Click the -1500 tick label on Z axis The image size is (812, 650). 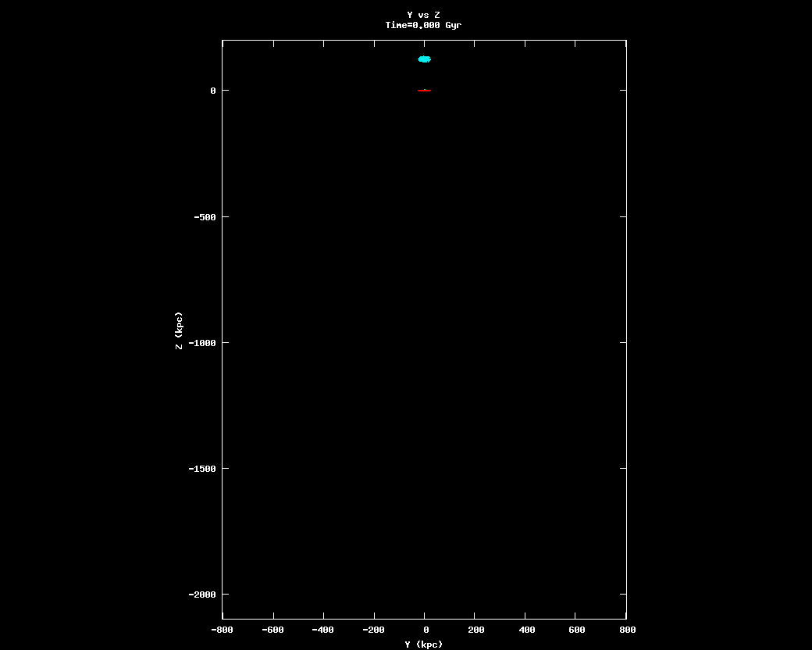pyautogui.click(x=202, y=469)
